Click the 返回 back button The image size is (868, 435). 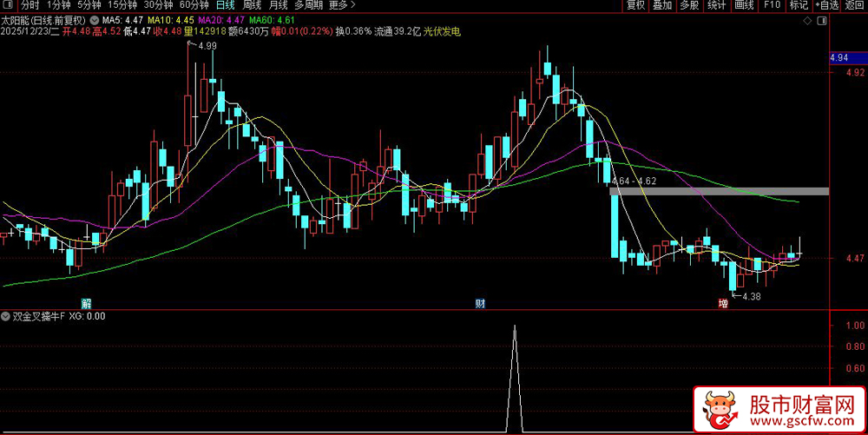pos(855,5)
